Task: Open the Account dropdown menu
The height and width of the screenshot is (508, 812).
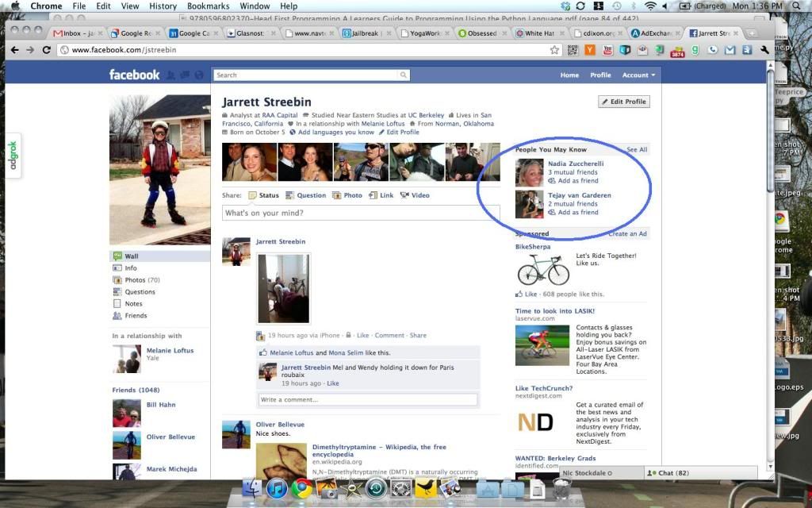Action: pos(638,75)
